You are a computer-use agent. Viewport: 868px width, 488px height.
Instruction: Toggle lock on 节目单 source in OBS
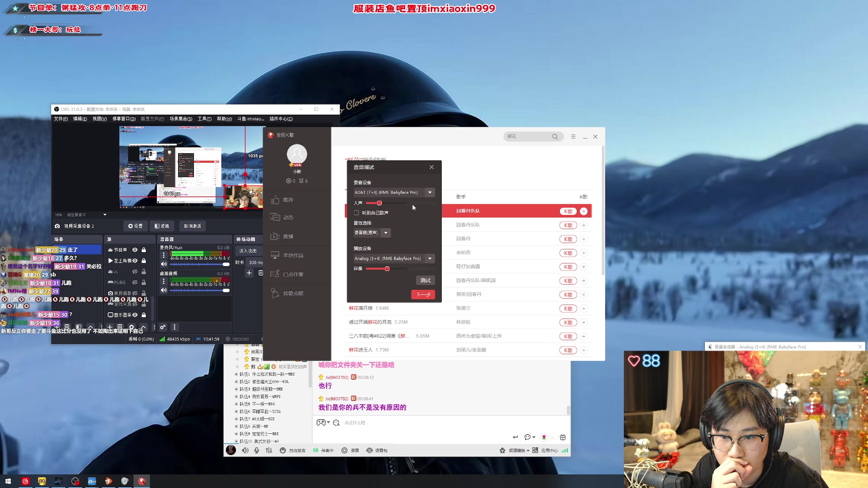(x=144, y=250)
